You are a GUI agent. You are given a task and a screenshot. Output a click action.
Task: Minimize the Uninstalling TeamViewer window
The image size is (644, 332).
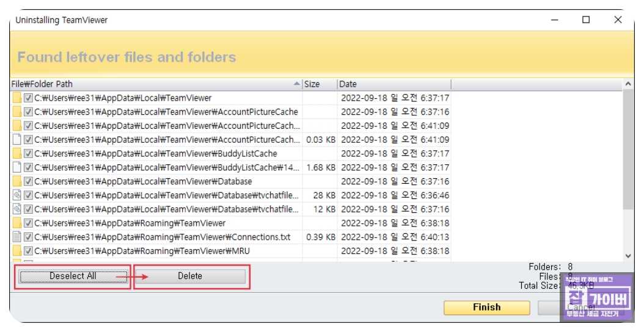555,20
